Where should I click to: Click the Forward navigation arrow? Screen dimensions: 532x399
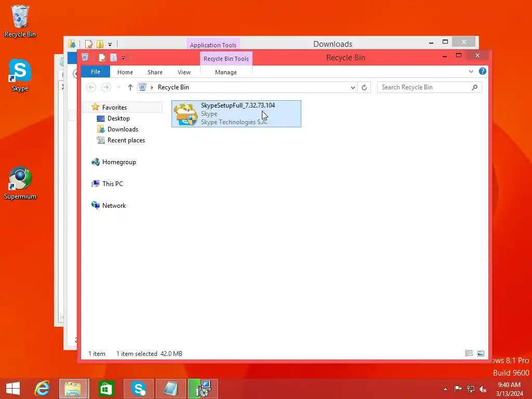click(106, 87)
